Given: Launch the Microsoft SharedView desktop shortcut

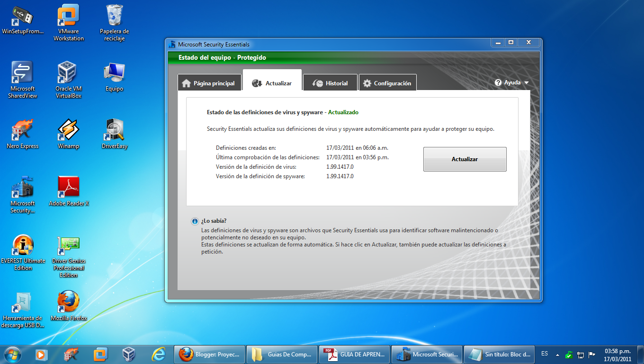Looking at the screenshot, I should (x=22, y=80).
